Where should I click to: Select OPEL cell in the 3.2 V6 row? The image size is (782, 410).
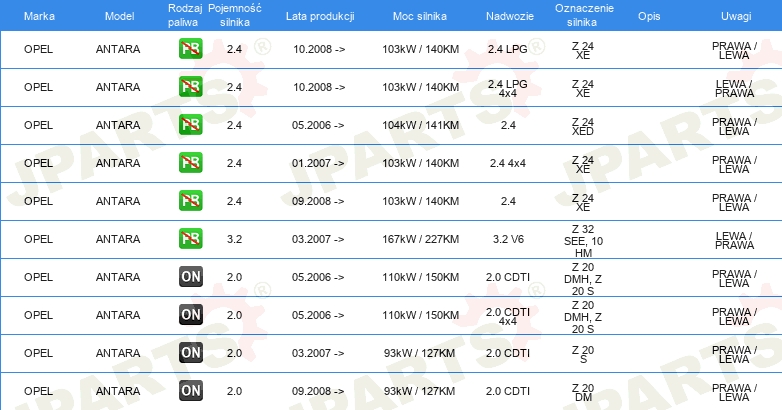pos(38,239)
